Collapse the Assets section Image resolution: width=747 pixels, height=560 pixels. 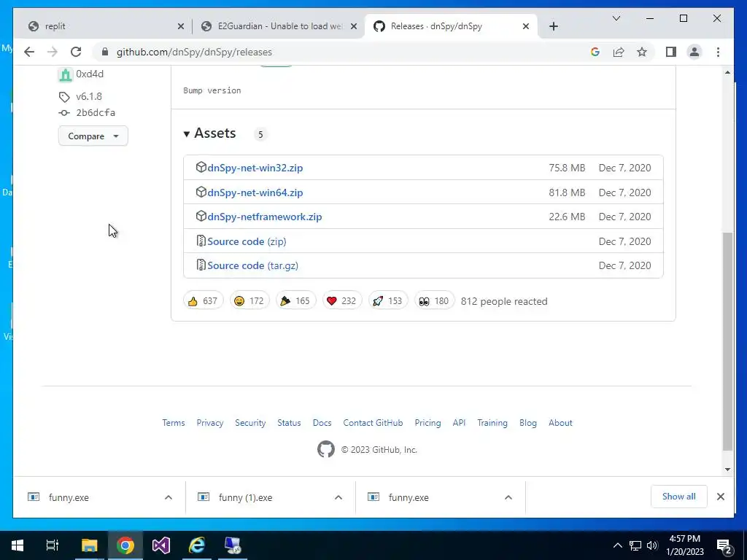pyautogui.click(x=209, y=133)
